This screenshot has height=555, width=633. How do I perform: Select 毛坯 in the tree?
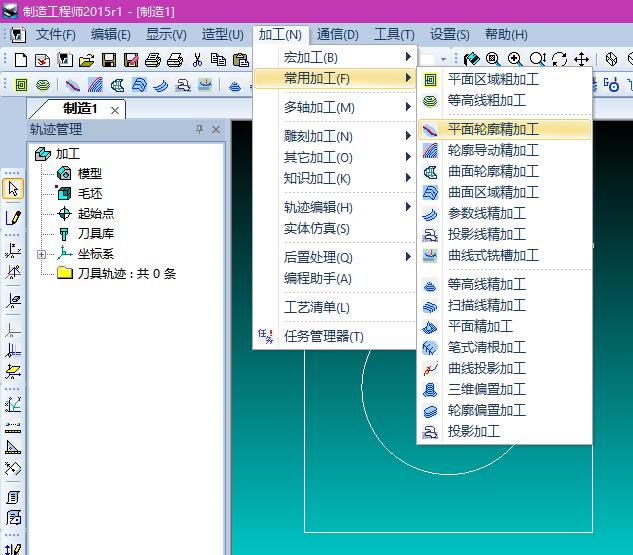(90, 194)
